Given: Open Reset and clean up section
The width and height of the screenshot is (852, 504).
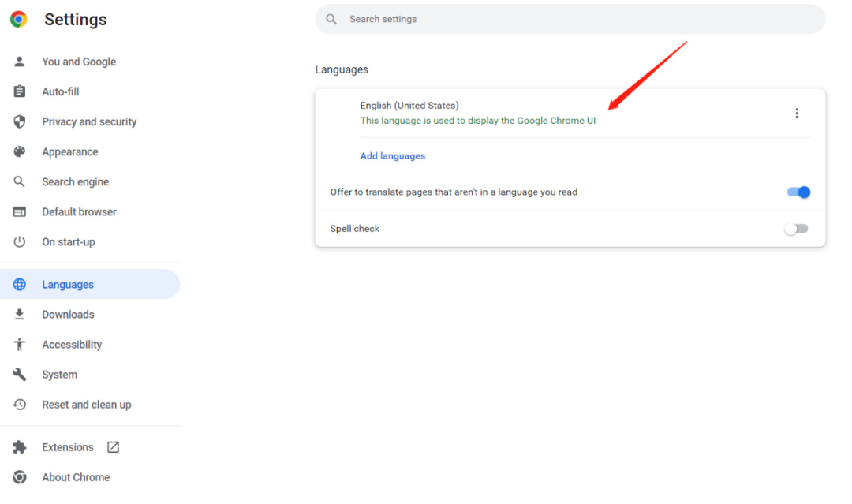Looking at the screenshot, I should (86, 405).
